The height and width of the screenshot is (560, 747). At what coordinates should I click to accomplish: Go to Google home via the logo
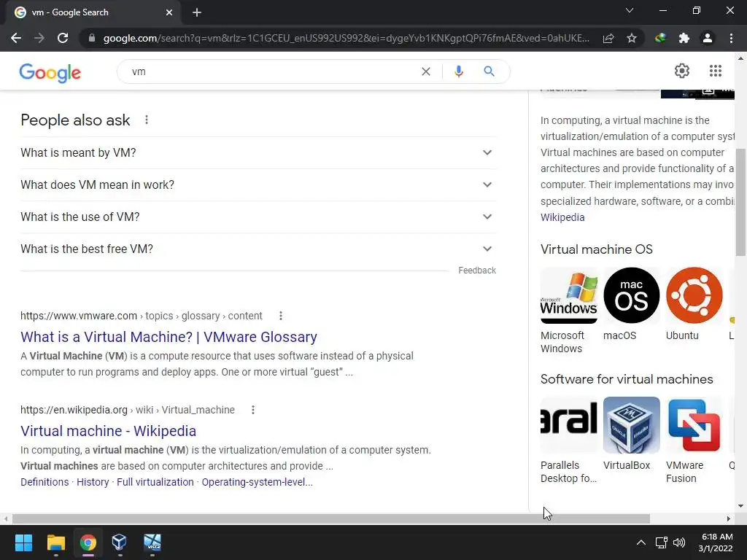click(50, 72)
